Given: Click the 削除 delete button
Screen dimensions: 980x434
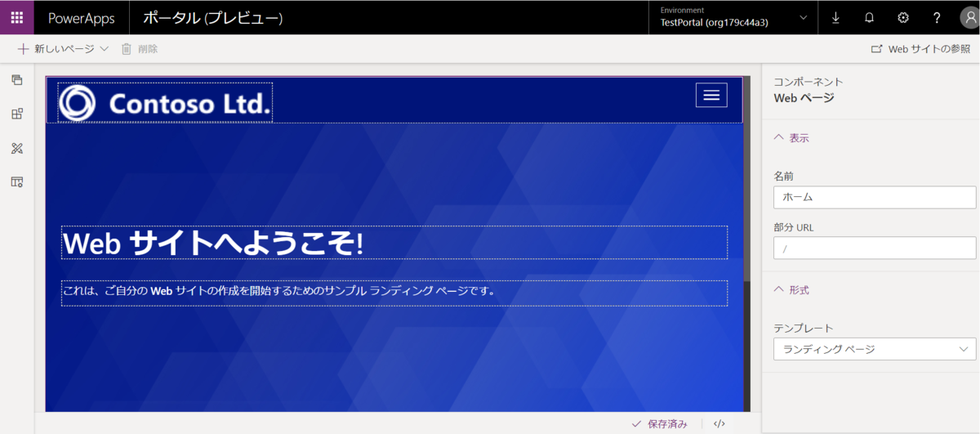Looking at the screenshot, I should (x=140, y=49).
